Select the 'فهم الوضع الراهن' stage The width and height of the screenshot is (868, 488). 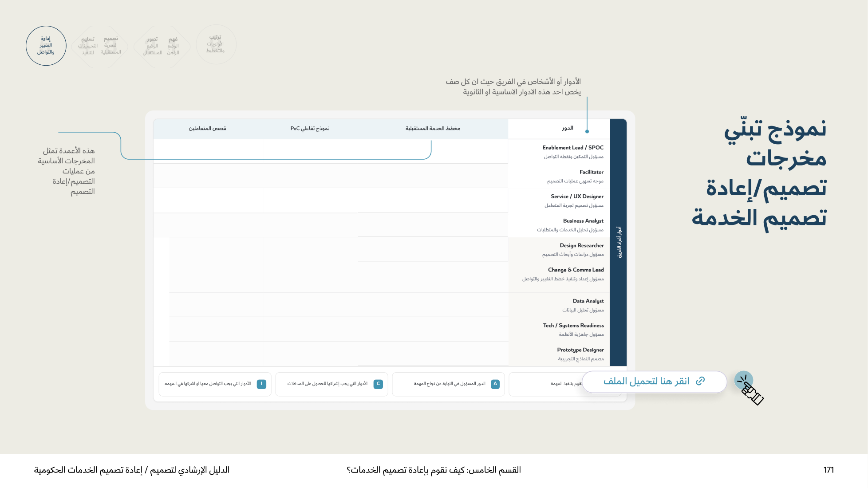pos(173,46)
